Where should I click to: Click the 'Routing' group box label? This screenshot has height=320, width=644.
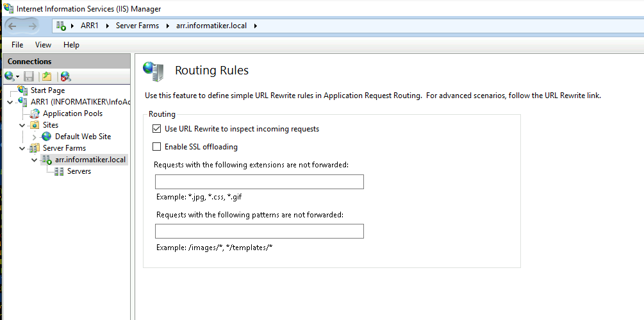point(162,114)
